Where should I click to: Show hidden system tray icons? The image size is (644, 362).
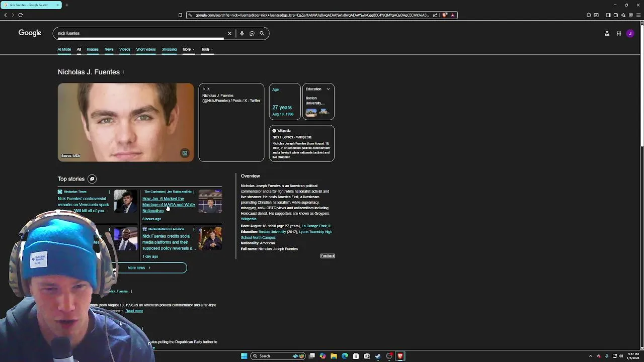click(x=591, y=356)
